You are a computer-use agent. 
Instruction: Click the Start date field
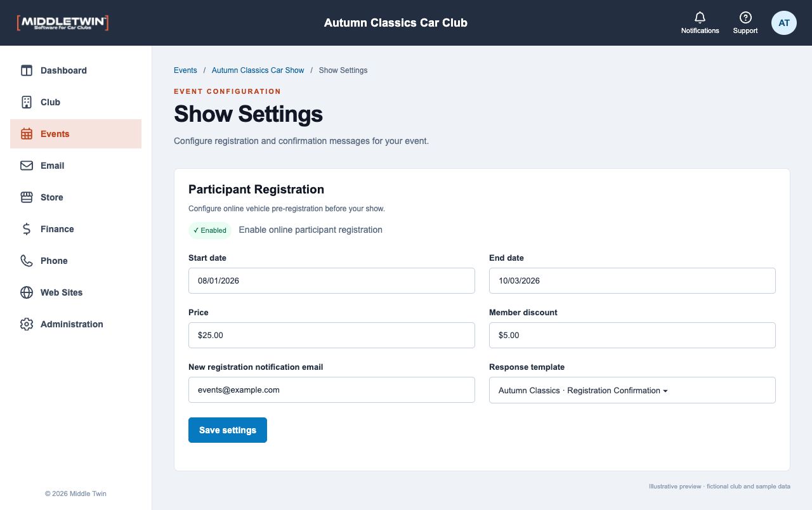tap(332, 280)
